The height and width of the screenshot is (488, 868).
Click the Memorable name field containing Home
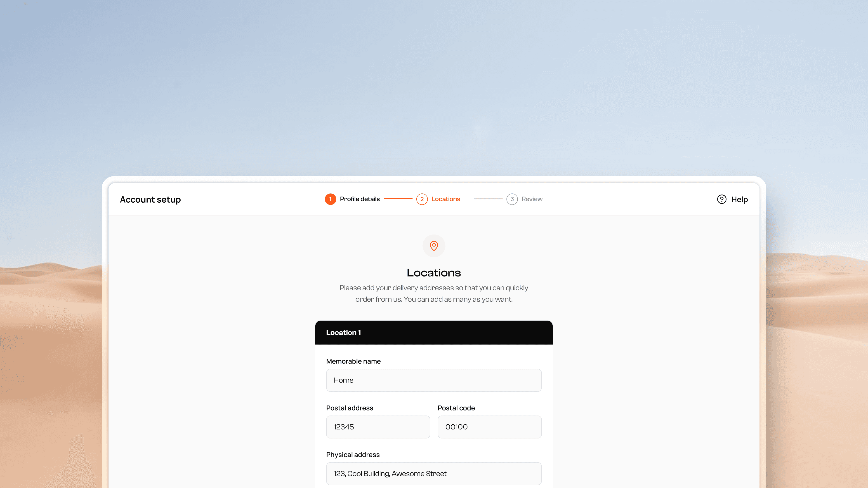(434, 380)
